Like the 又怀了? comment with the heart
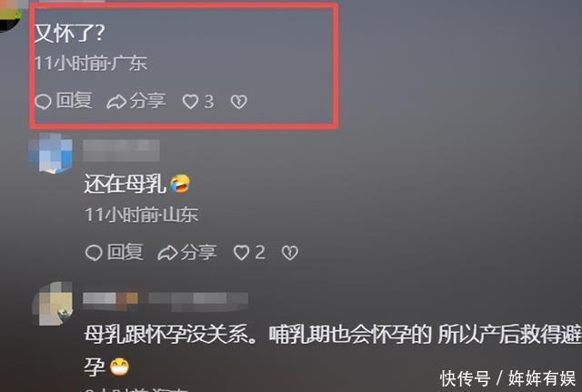582x392 pixels. tap(190, 102)
